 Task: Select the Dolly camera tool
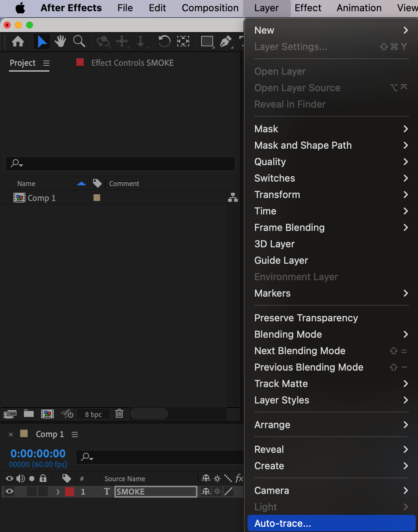tap(141, 41)
